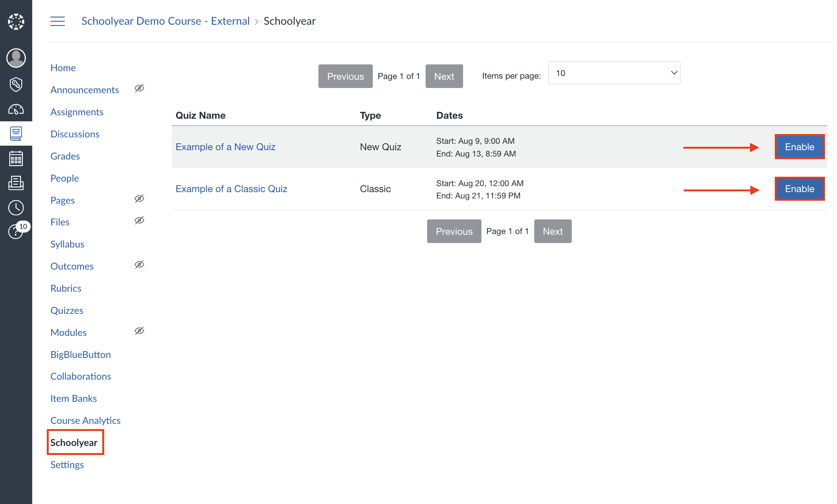Click the Schoolyear Demo Course breadcrumb link
This screenshot has height=504, width=837.
coord(165,21)
